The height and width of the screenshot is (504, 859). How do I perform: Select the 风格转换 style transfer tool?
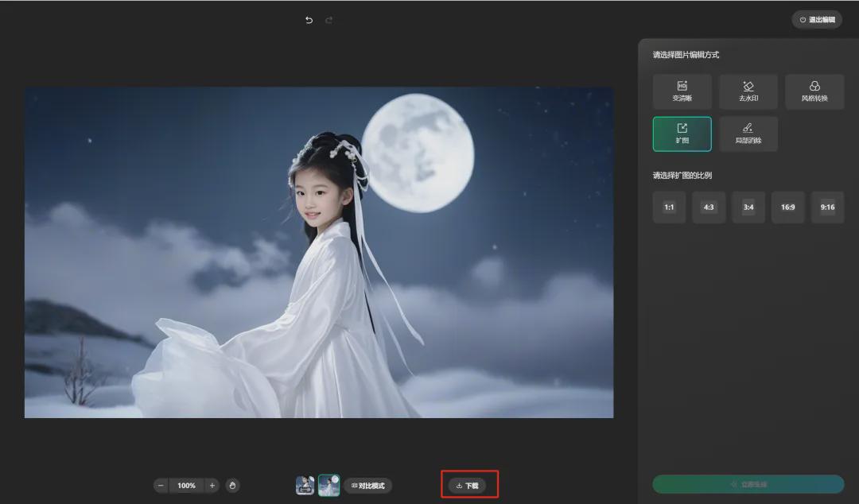(x=814, y=91)
